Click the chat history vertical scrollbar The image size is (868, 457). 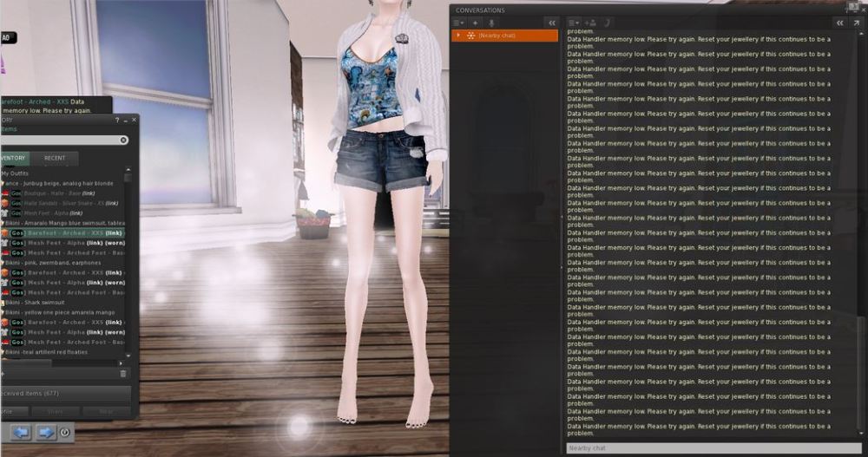coord(862,373)
